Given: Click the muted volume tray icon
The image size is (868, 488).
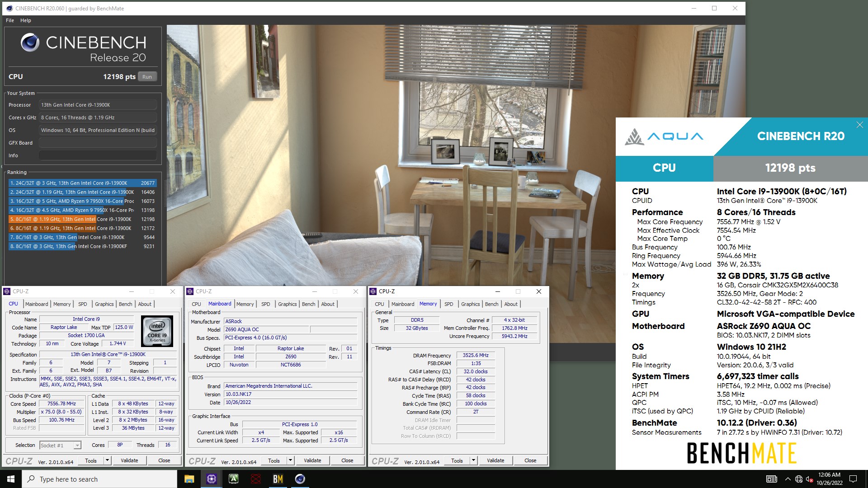Looking at the screenshot, I should (809, 479).
